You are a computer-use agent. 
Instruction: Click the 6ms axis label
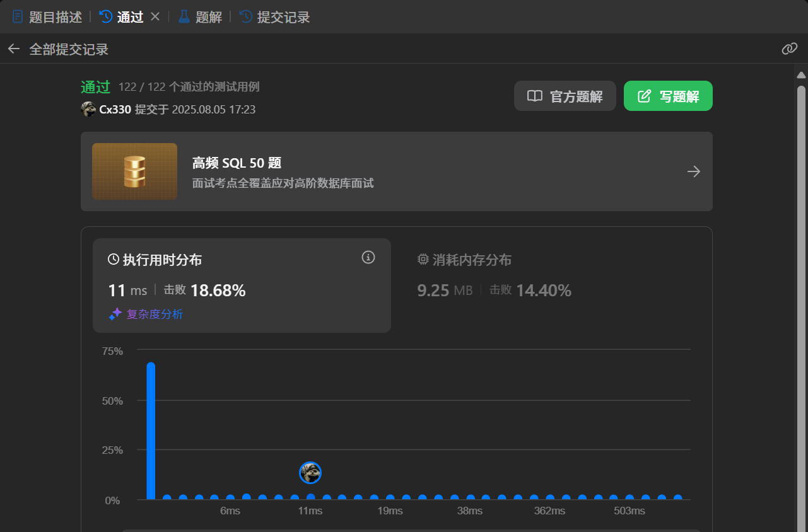[x=230, y=511]
